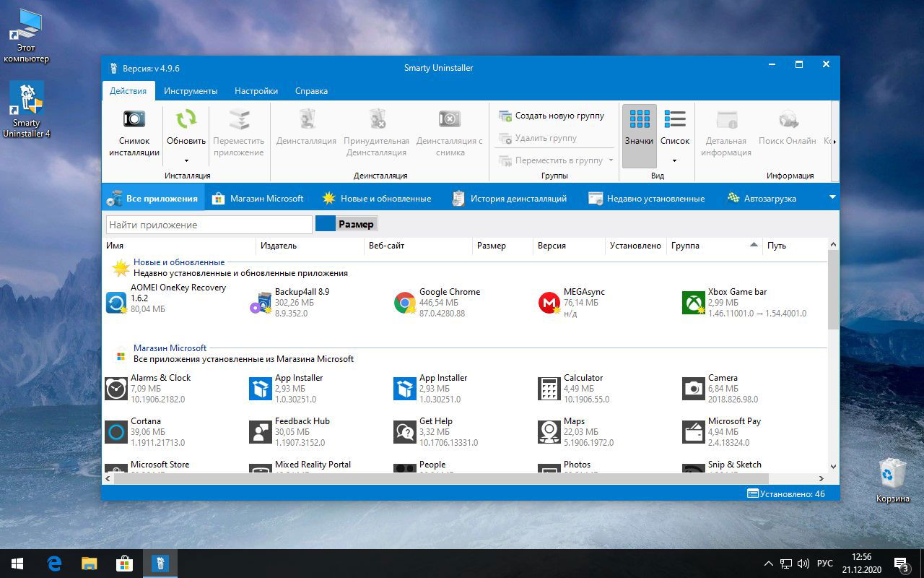Expand the ribbon overflow arrow

pos(834,142)
